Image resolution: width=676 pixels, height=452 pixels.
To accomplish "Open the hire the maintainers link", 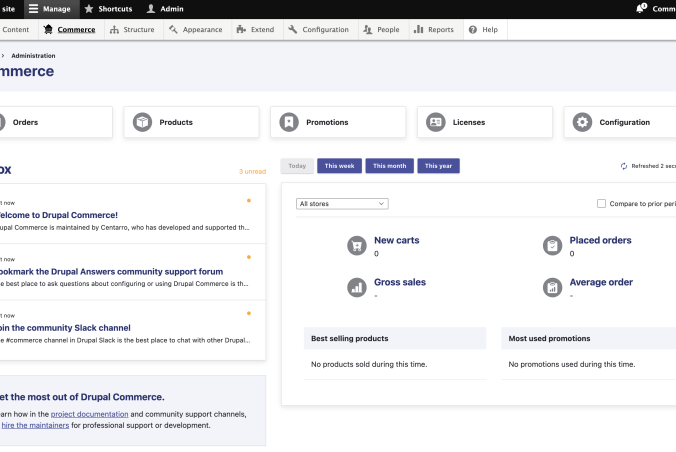I will click(x=35, y=425).
